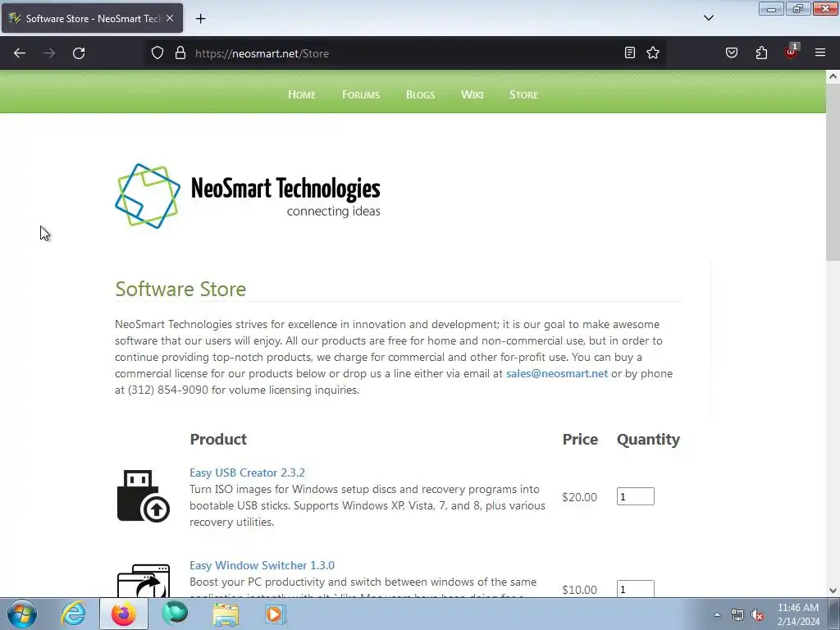
Task: Click the Product column header
Action: tap(218, 440)
